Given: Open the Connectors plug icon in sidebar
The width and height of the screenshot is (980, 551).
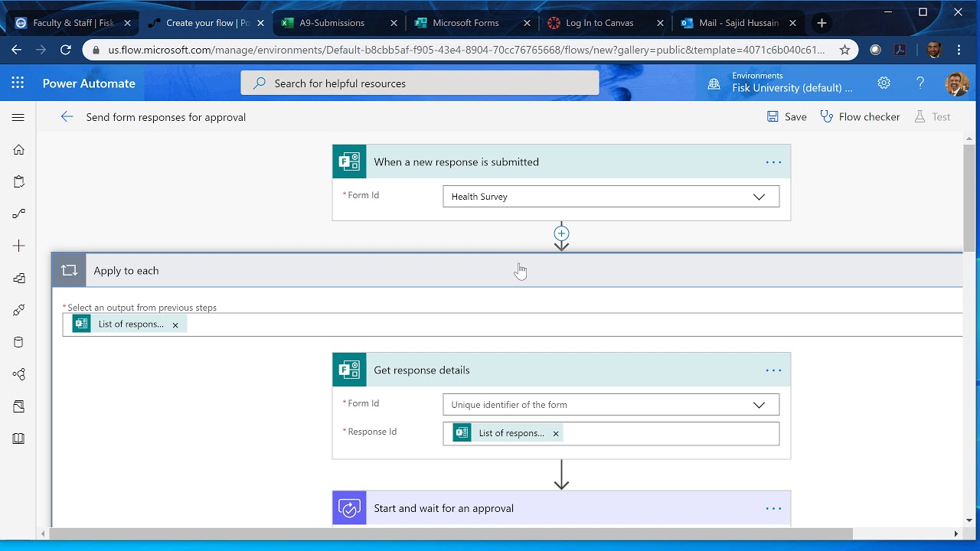Looking at the screenshot, I should tap(18, 310).
